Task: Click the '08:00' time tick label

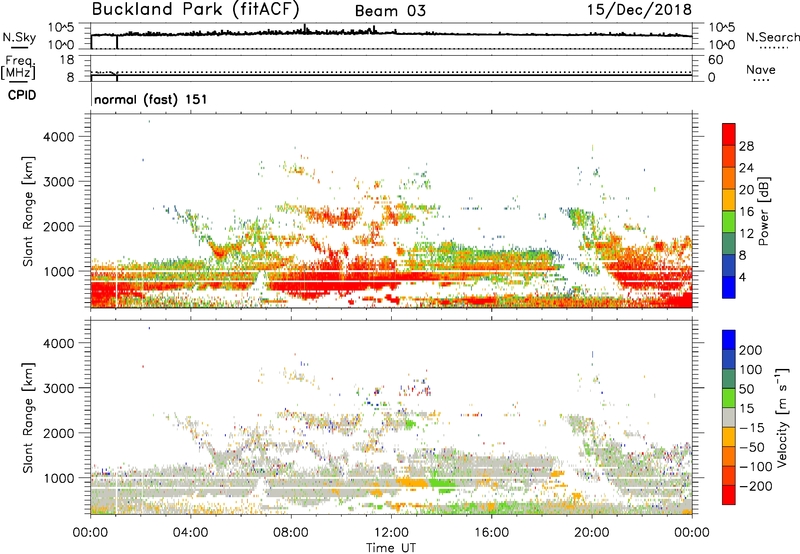Action: pos(291,533)
